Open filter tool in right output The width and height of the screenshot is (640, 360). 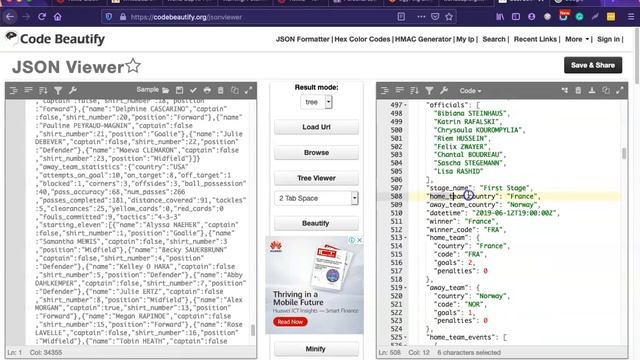(x=429, y=90)
